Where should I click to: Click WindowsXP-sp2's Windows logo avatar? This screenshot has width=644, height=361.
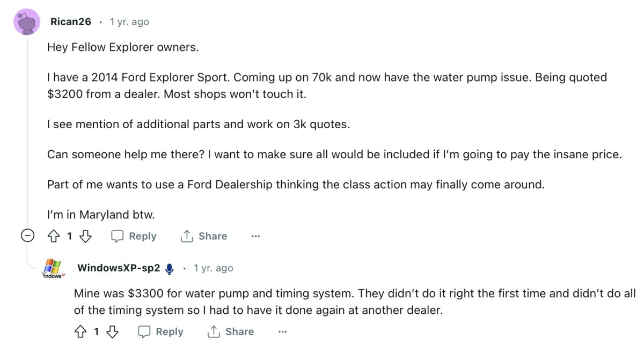pos(53,268)
